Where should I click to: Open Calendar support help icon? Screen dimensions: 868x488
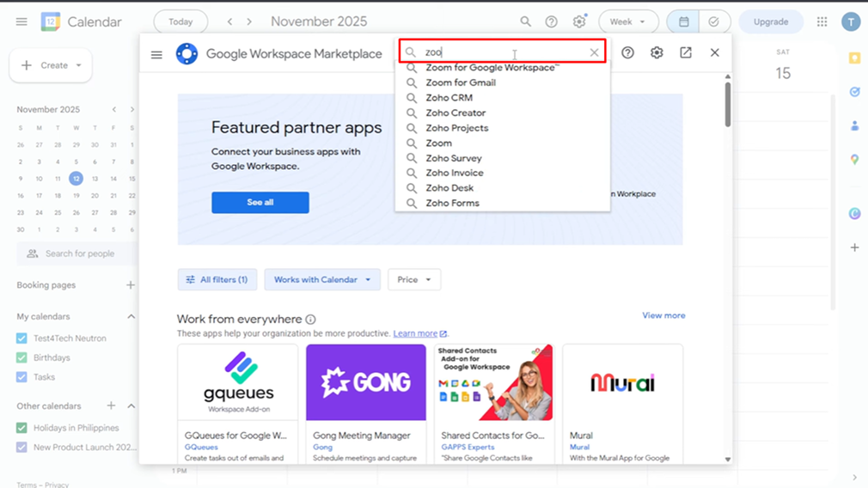[552, 21]
